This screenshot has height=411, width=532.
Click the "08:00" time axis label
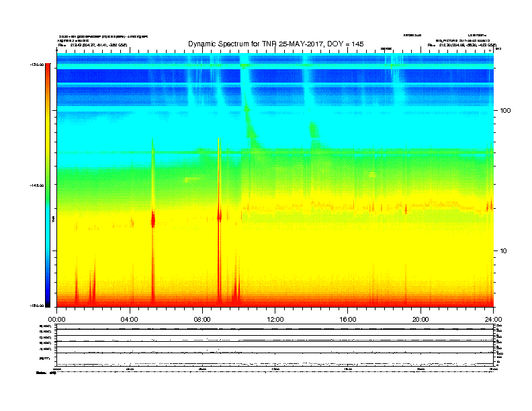coord(202,320)
